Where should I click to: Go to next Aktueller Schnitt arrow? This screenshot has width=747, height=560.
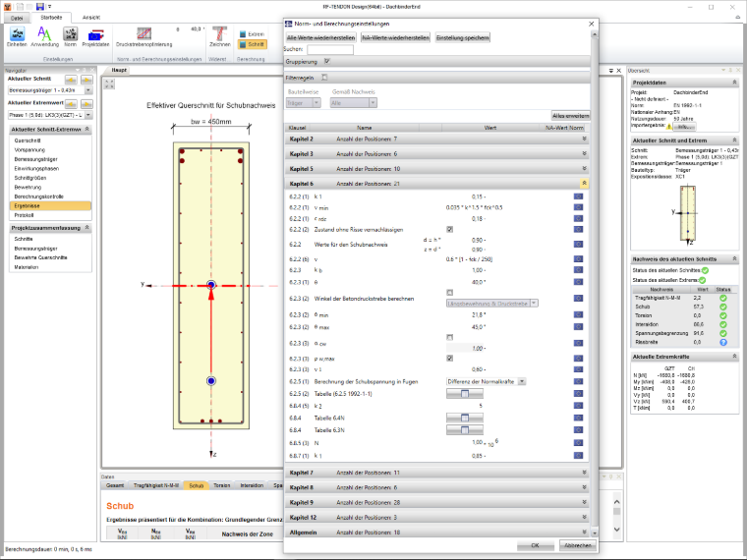pos(86,80)
